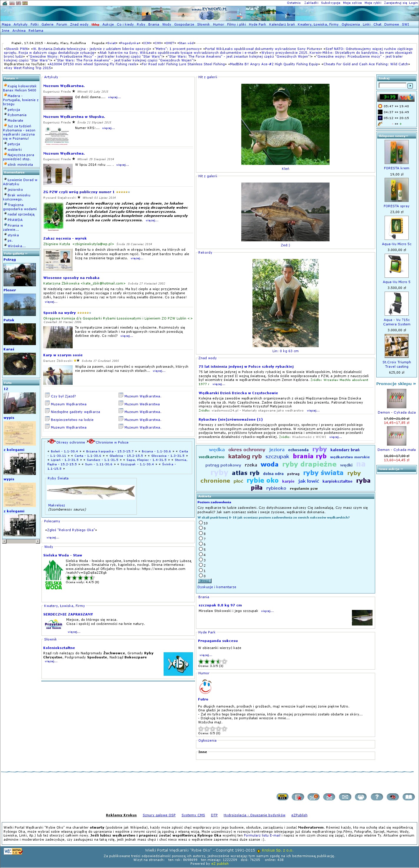Go to Galerie in the navigation bar
The width and height of the screenshot is (419, 868).
[48, 25]
